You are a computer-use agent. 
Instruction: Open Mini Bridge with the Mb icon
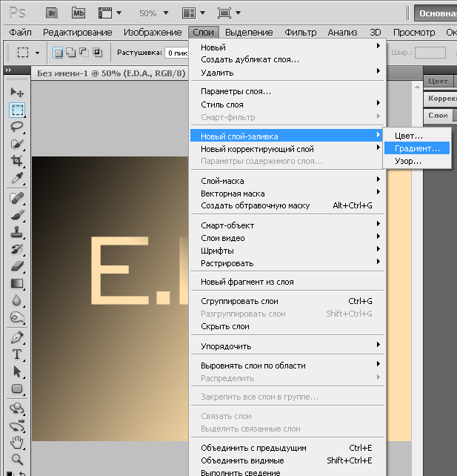(79, 13)
